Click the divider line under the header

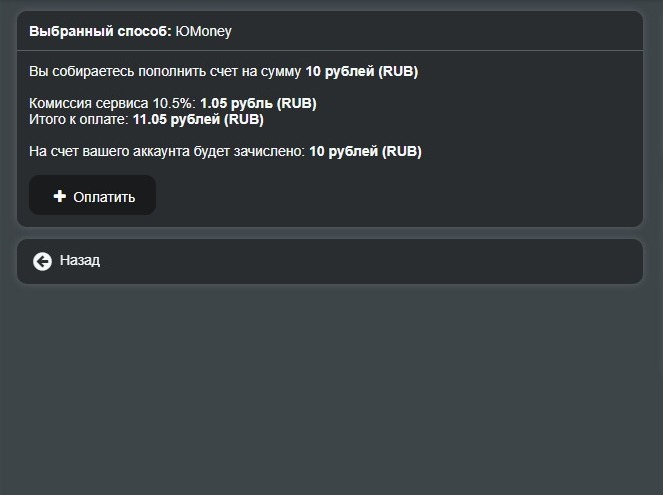(330, 50)
